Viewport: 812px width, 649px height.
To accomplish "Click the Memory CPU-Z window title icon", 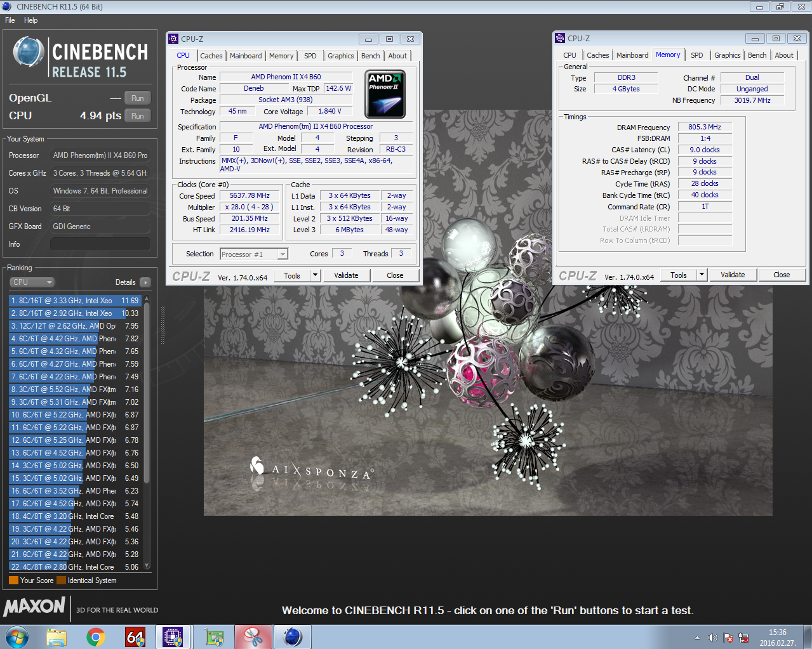I will 560,38.
